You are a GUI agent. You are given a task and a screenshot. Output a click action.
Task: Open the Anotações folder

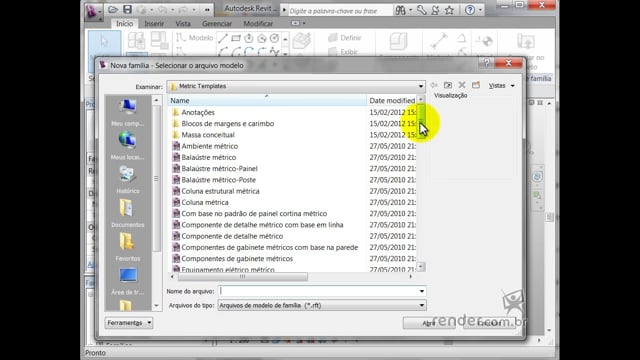click(x=198, y=112)
